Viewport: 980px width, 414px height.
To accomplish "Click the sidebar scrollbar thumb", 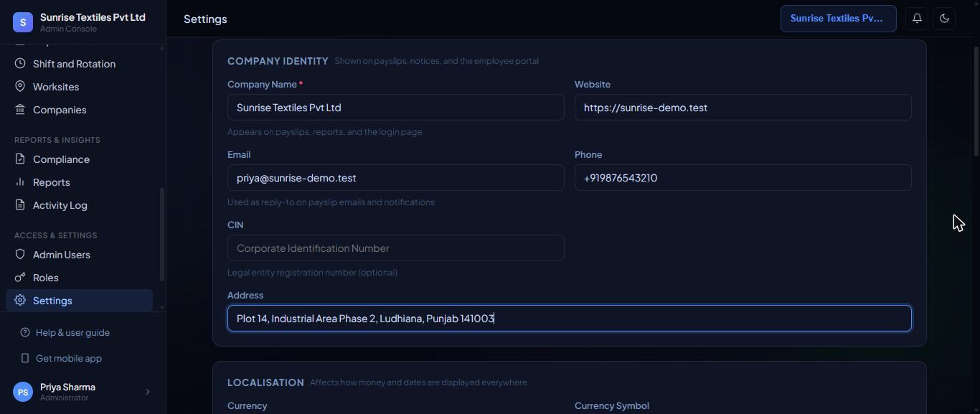I will point(162,234).
